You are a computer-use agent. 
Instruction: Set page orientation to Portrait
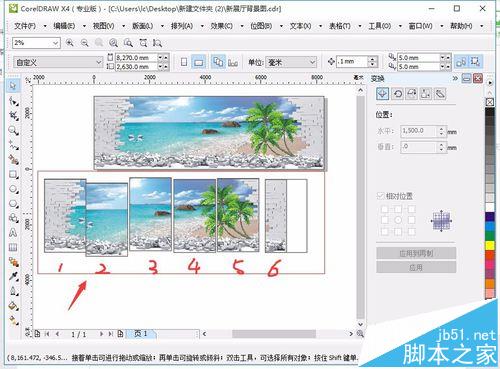coord(184,62)
